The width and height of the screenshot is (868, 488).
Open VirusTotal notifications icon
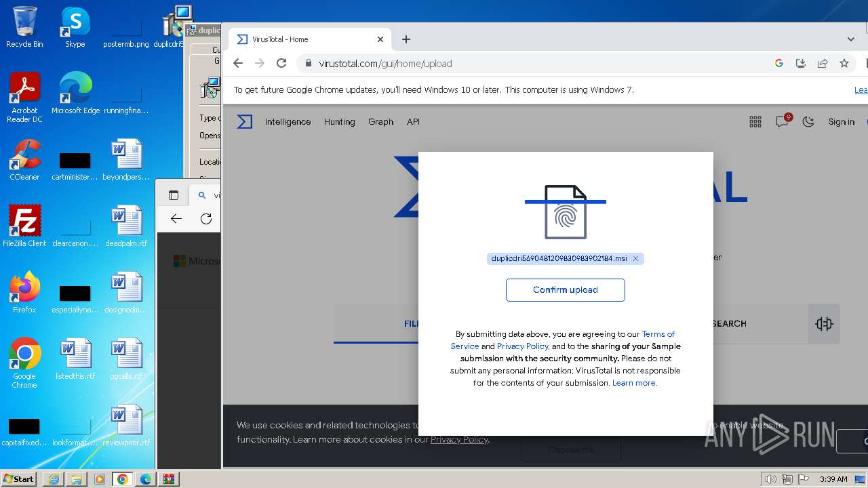[x=783, y=121]
